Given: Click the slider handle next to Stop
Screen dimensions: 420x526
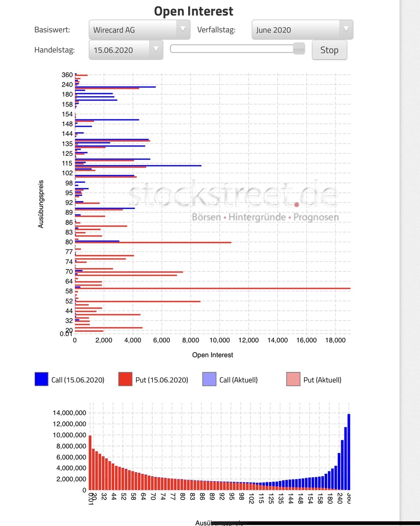Looking at the screenshot, I should [x=299, y=49].
